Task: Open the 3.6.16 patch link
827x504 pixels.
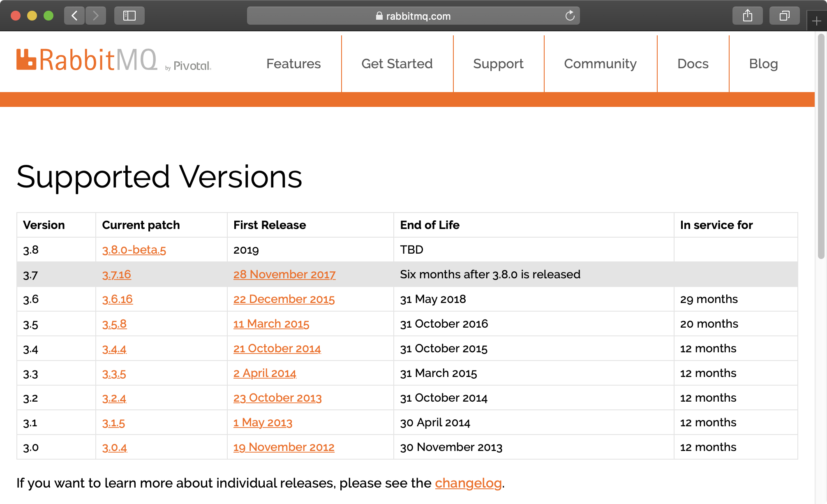Action: (x=118, y=299)
